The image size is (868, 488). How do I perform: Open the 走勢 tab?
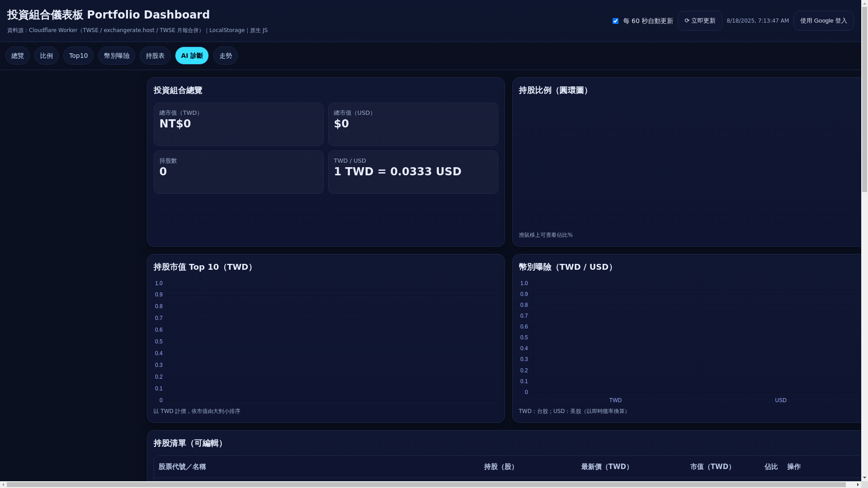pos(226,56)
